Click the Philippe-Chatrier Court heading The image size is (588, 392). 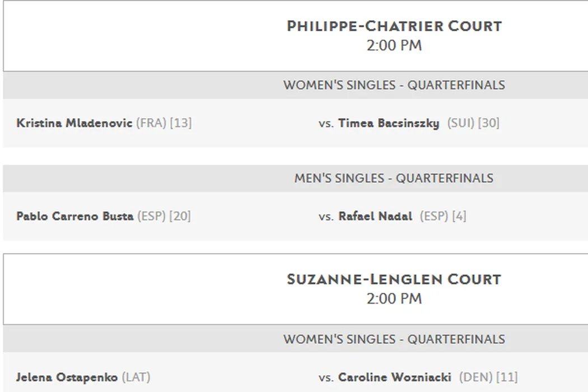[394, 26]
